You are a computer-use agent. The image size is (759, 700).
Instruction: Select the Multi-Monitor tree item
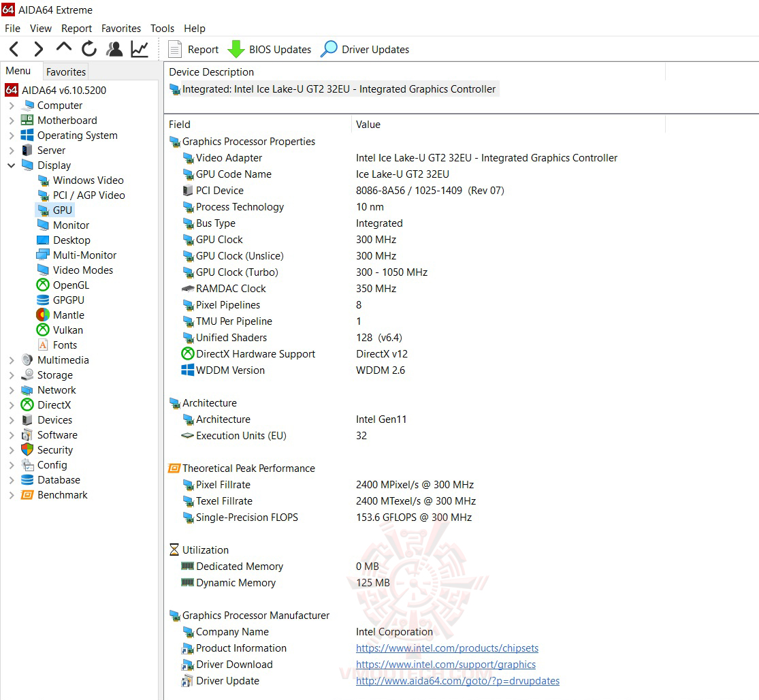tap(84, 255)
